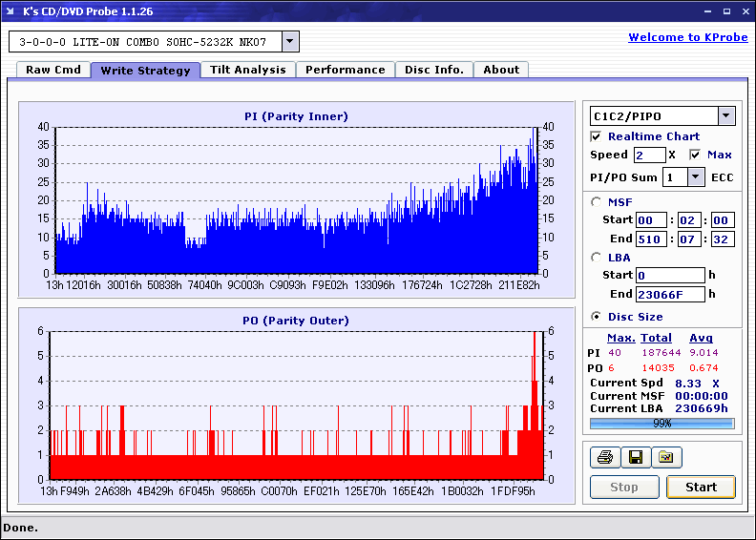The width and height of the screenshot is (756, 540).
Task: Click the 99% scan progress bar
Action: point(661,424)
